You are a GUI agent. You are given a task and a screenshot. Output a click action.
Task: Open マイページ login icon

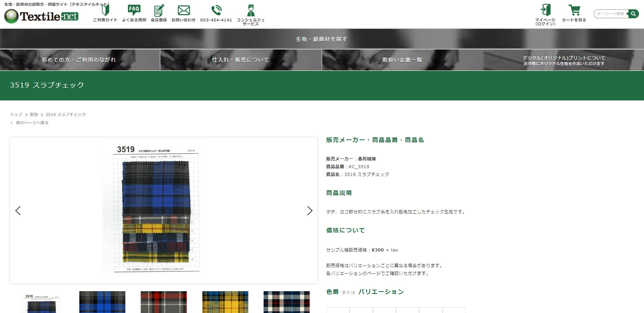coord(545,15)
